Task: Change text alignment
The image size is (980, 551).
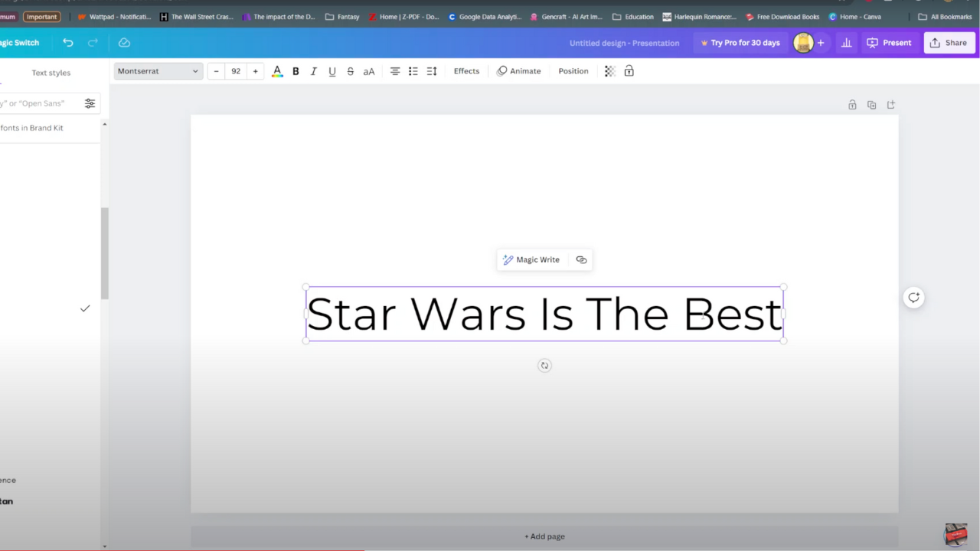Action: (395, 71)
